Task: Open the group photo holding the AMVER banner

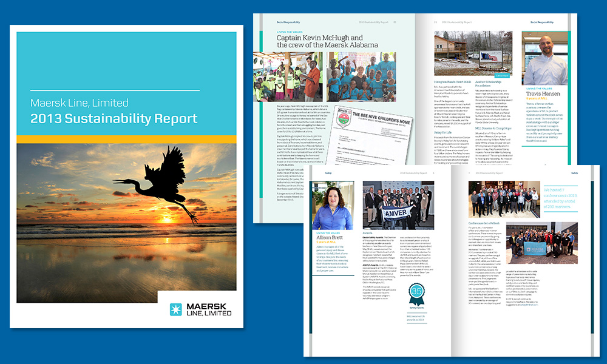Action: click(x=398, y=205)
